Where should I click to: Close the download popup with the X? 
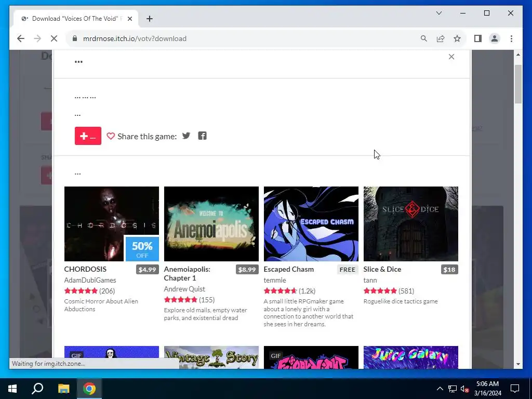[451, 57]
